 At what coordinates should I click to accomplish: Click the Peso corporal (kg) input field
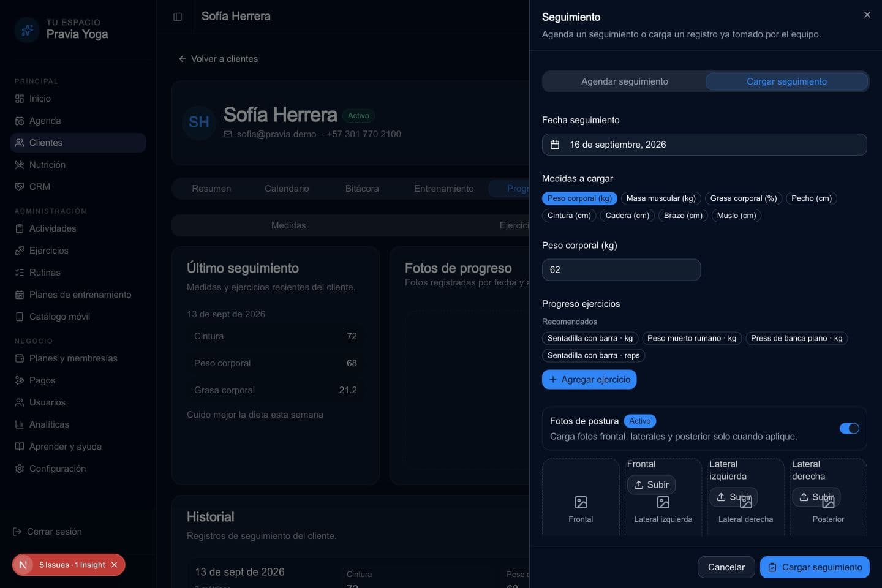621,269
